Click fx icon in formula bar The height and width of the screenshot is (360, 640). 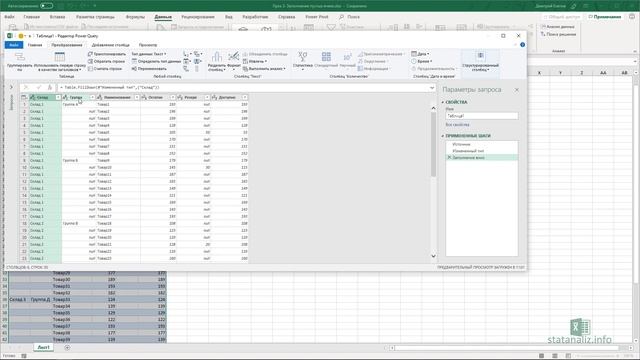click(49, 87)
